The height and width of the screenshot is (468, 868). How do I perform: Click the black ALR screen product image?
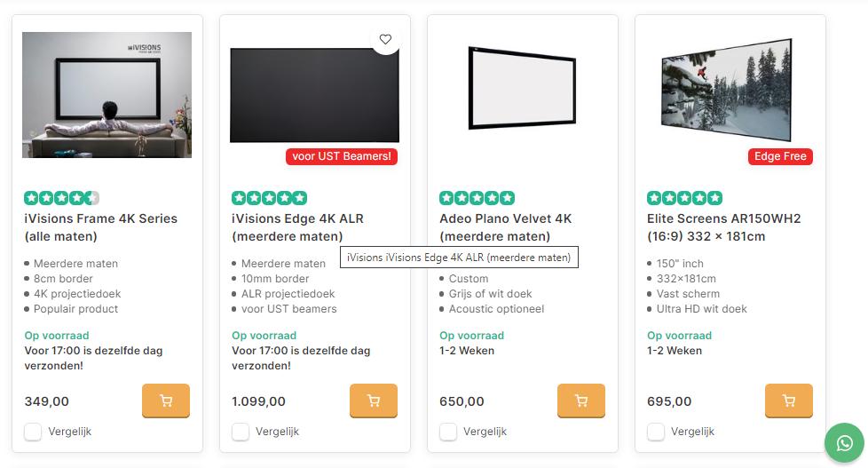[x=314, y=95]
